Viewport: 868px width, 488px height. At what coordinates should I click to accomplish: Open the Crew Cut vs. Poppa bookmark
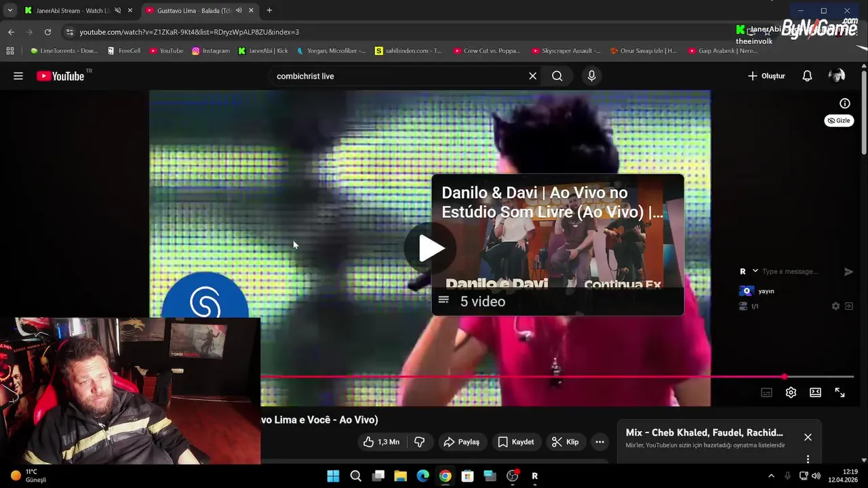click(x=487, y=51)
